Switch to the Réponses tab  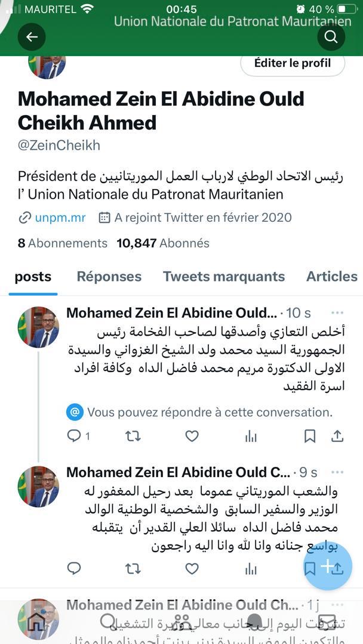[x=109, y=277]
